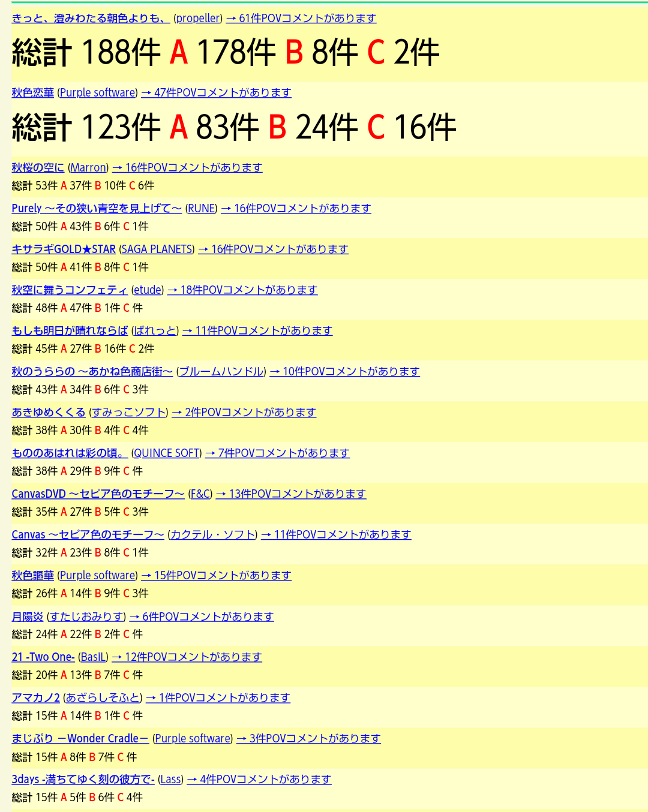Open the あきゆめくくる title link
The height and width of the screenshot is (812, 648).
click(49, 413)
